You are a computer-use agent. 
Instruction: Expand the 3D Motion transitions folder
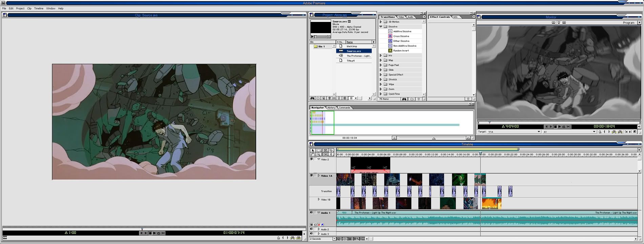tap(381, 22)
